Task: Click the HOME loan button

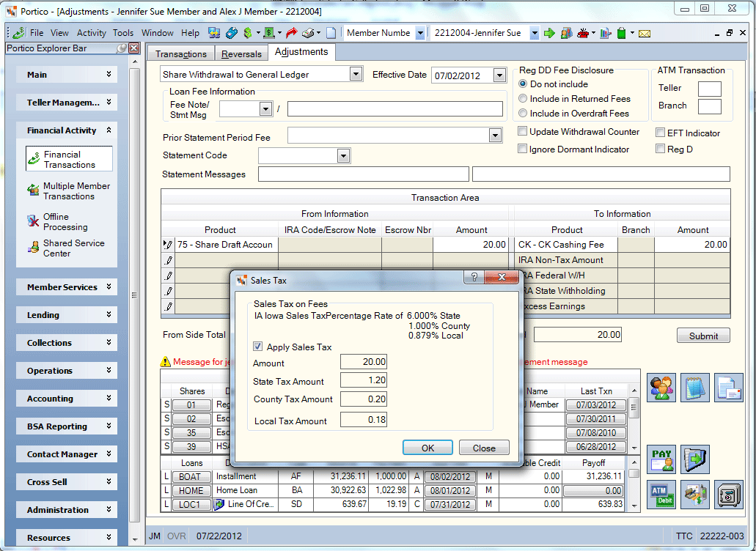Action: click(x=191, y=490)
